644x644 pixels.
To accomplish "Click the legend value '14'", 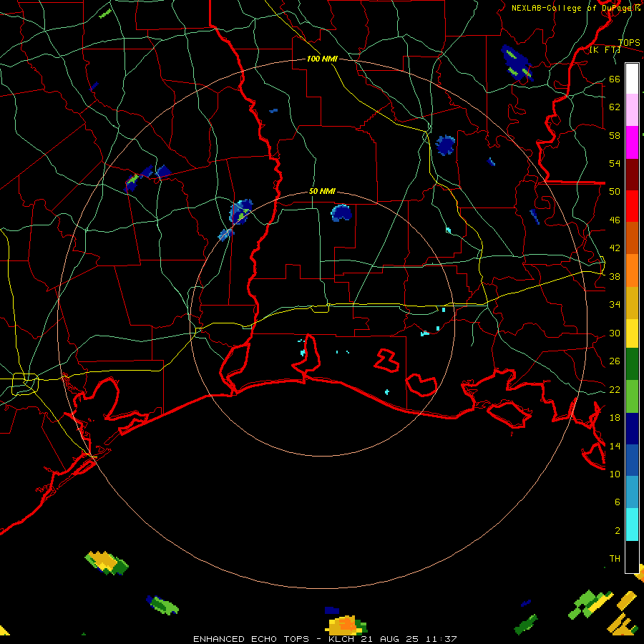I will coord(615,446).
